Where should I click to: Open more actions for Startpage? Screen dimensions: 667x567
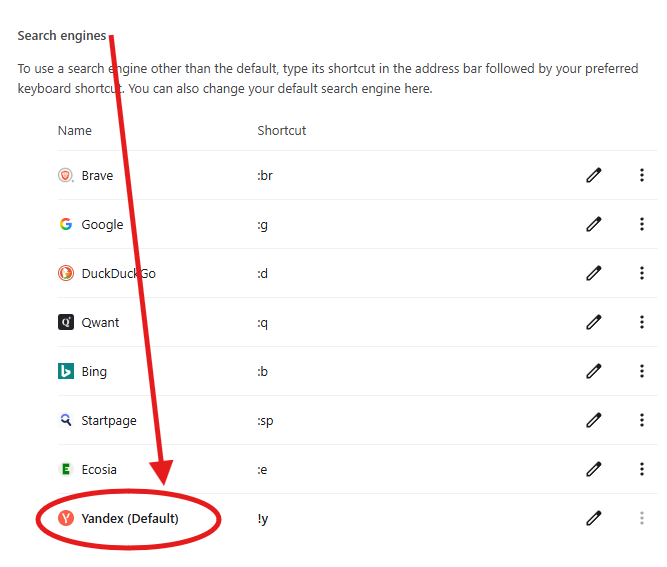642,420
